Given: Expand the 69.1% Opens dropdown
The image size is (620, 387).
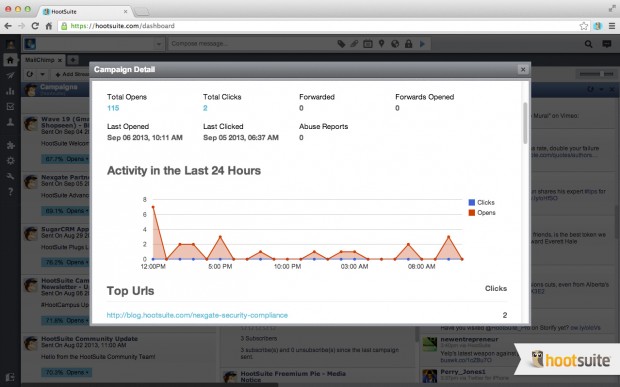Looking at the screenshot, I should click(x=66, y=211).
